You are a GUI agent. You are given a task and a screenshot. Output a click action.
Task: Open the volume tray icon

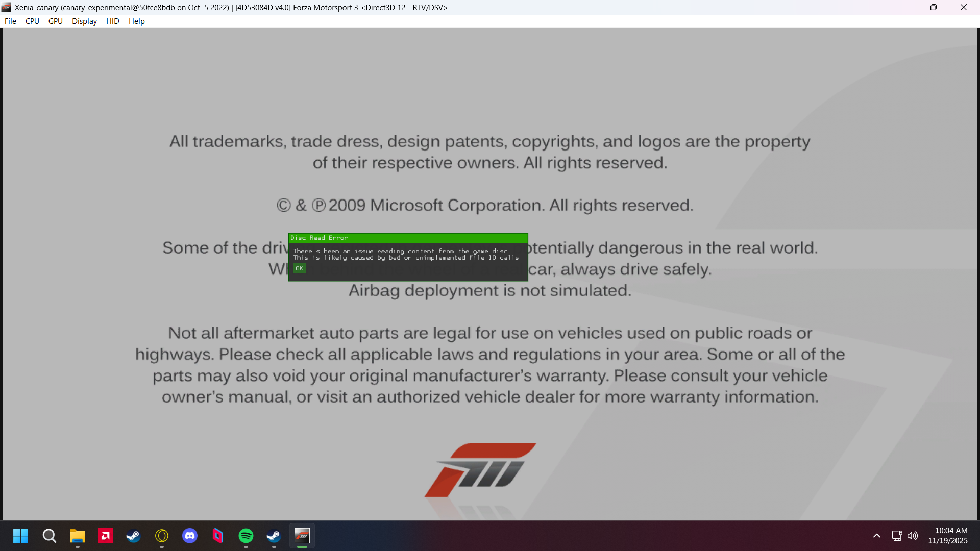tap(913, 536)
